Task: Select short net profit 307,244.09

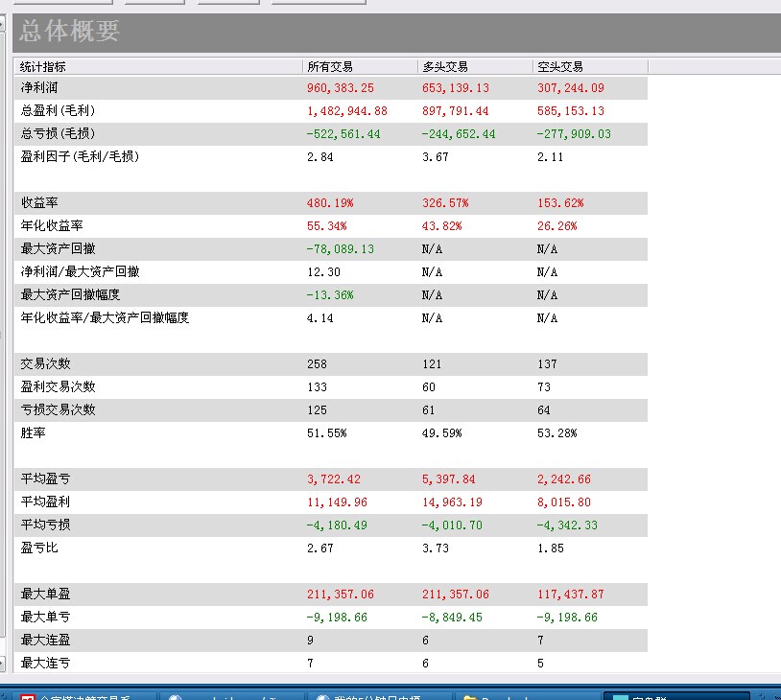Action: click(570, 88)
